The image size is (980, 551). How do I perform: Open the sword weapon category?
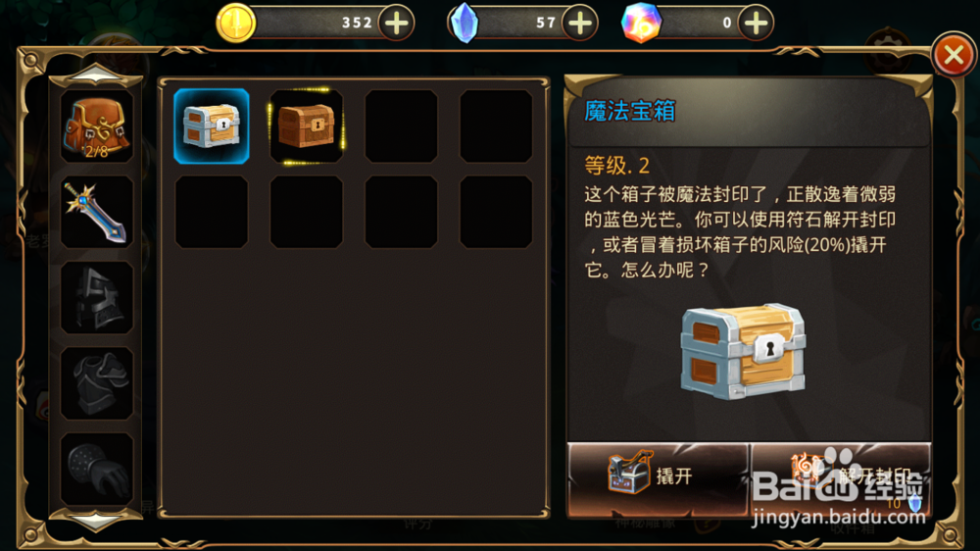pos(97,212)
